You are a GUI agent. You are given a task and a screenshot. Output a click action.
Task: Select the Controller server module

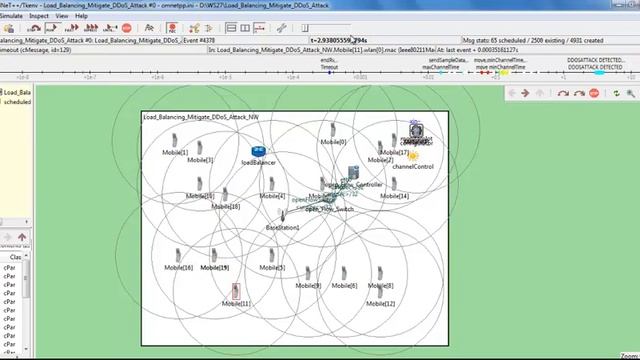(x=353, y=173)
